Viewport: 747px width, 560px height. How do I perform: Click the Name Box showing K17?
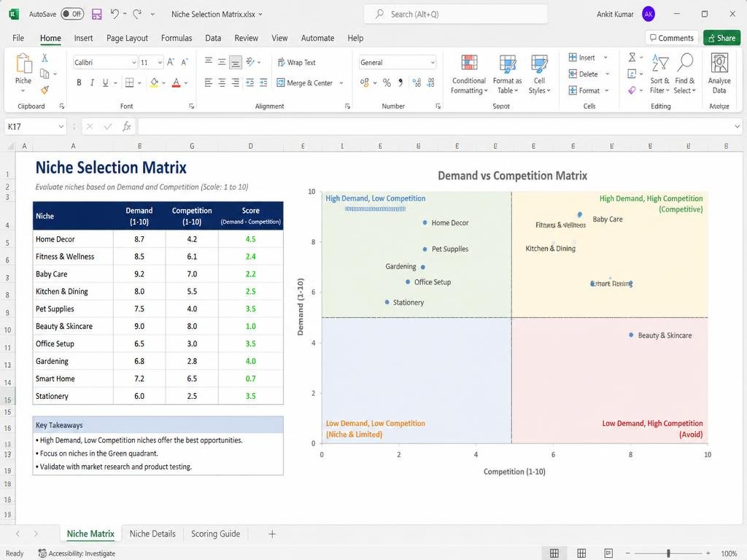35,127
